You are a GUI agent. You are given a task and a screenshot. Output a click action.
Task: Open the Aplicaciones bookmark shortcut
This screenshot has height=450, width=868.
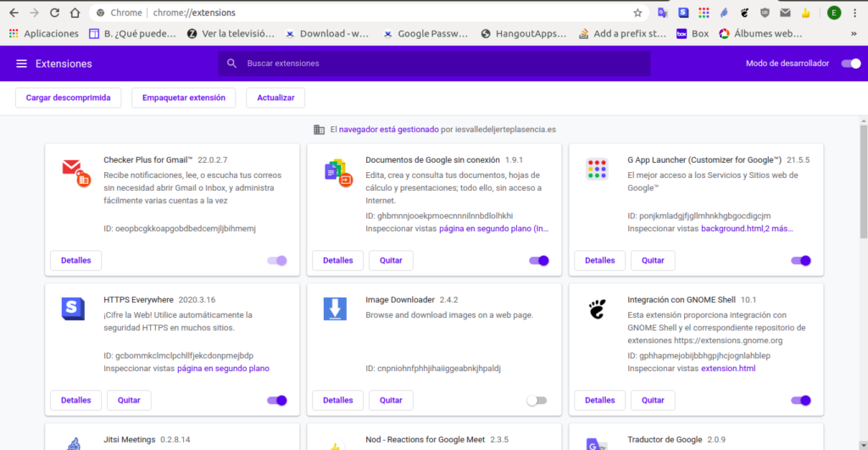44,34
